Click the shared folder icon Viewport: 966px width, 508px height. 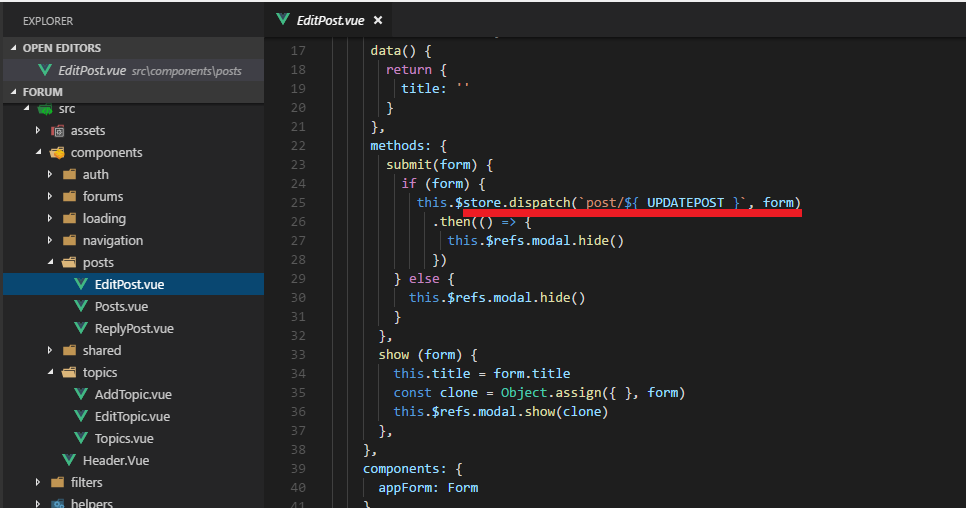point(70,350)
